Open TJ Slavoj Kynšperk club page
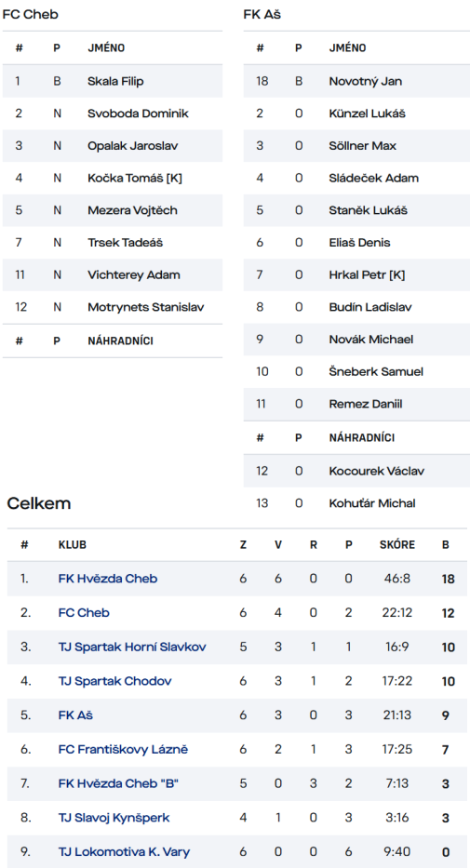The height and width of the screenshot is (868, 470). 114,818
